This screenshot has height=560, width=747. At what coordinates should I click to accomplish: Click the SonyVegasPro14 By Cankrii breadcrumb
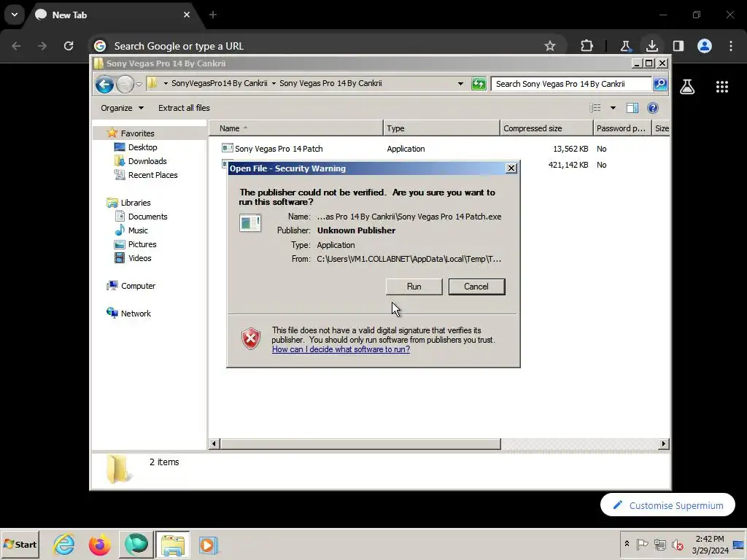click(x=219, y=83)
